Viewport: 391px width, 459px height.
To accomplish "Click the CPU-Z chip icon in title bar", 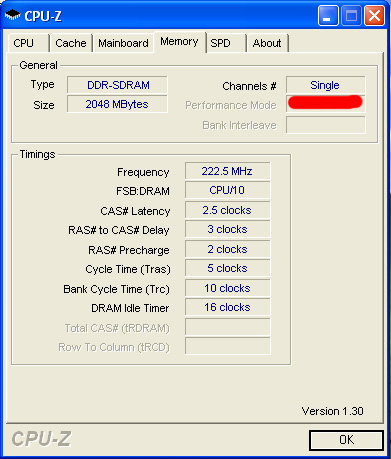I will click(x=13, y=15).
